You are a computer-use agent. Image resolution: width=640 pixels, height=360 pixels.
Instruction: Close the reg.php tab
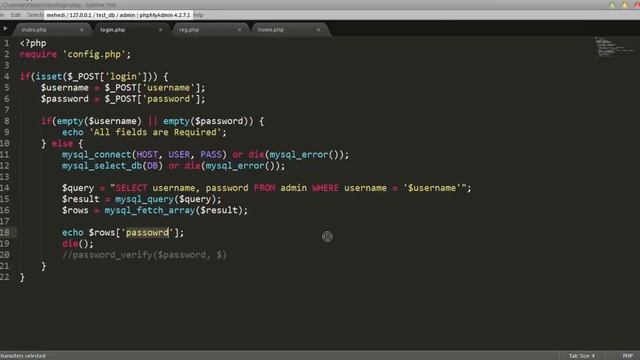(239, 30)
